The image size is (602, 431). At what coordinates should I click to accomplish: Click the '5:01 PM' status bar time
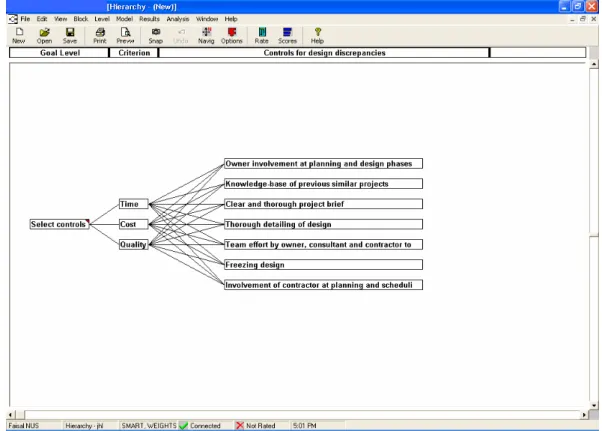305,426
